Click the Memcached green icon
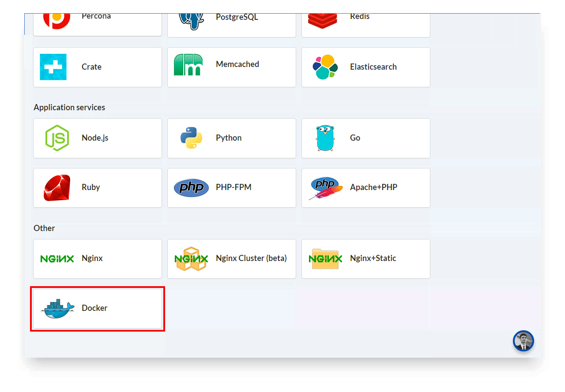The width and height of the screenshot is (565, 392). click(188, 65)
